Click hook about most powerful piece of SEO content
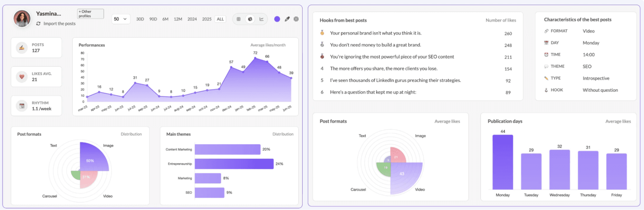Viewport: 644px width, 210px height. click(392, 57)
